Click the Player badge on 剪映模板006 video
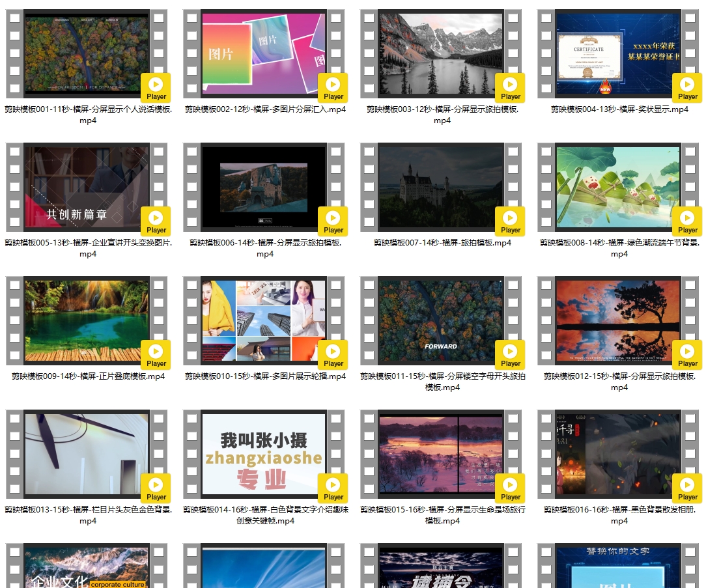The image size is (706, 588). click(x=333, y=221)
